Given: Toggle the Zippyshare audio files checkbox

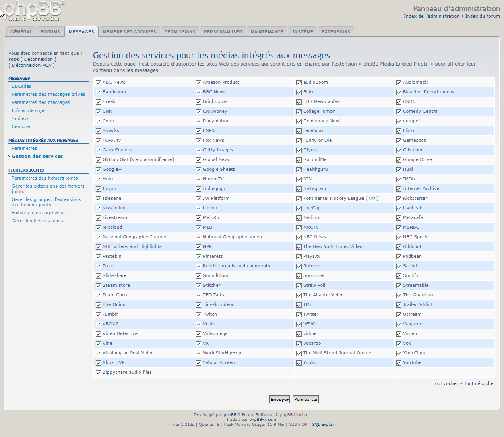Looking at the screenshot, I should point(99,373).
